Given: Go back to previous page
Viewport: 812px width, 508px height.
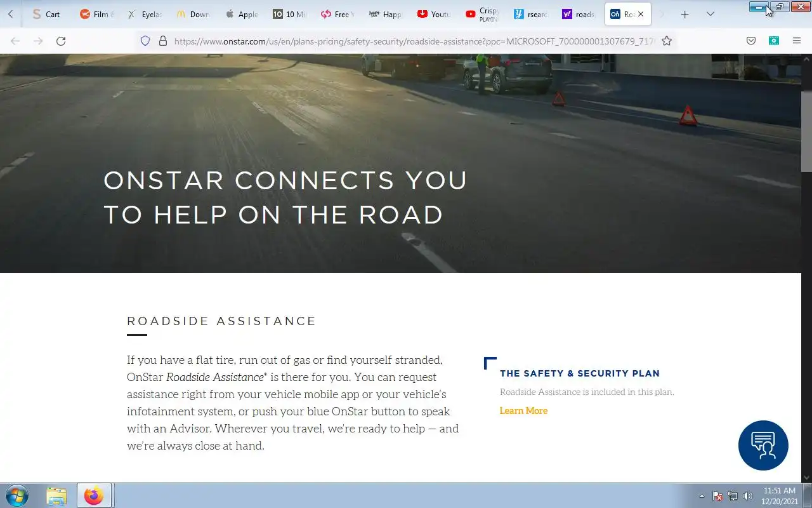Looking at the screenshot, I should pyautogui.click(x=15, y=41).
